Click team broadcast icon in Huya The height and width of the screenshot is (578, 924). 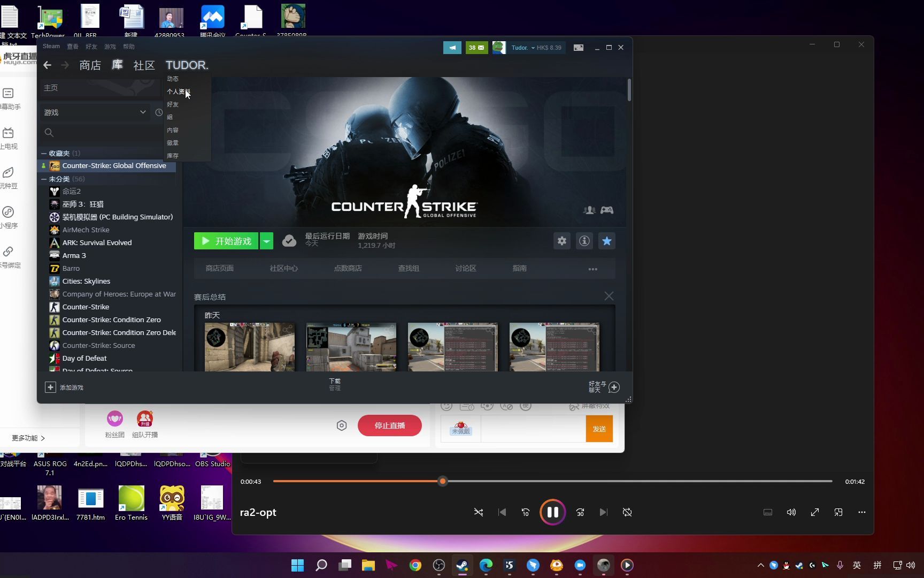tap(145, 419)
